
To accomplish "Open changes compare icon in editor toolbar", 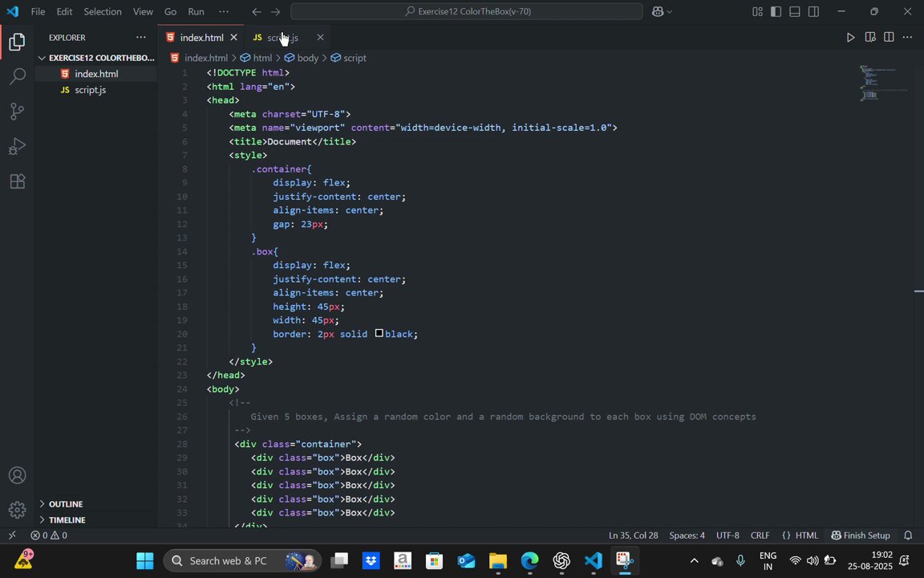I will coord(869,37).
